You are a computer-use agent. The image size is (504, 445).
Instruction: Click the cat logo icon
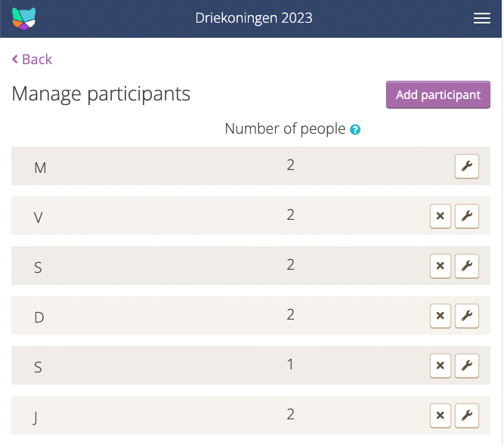pos(23,18)
